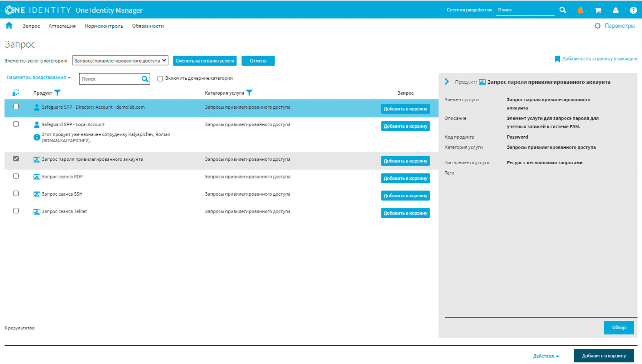Collapse the product details panel chevron
This screenshot has height=364, width=642.
(x=447, y=82)
